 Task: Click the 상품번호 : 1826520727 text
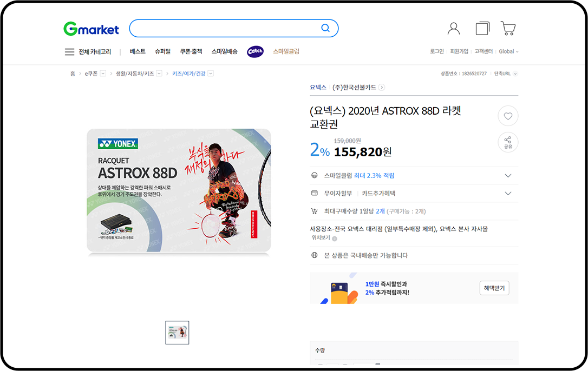[x=463, y=74]
